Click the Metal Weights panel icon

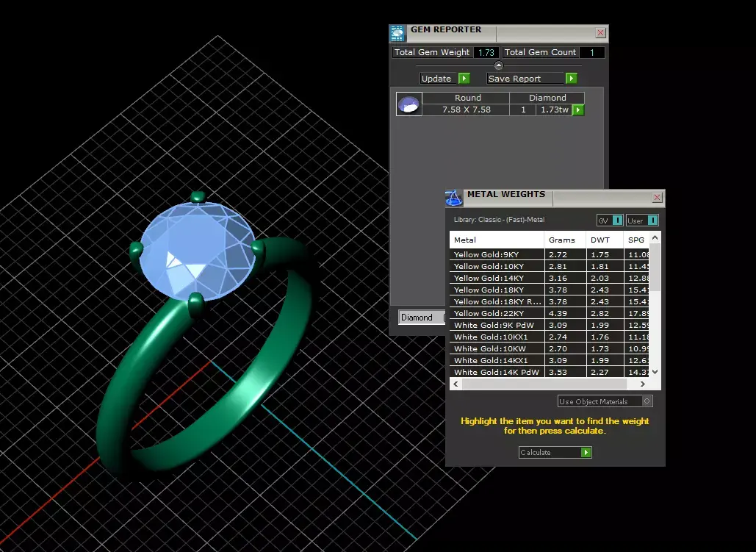pyautogui.click(x=453, y=198)
